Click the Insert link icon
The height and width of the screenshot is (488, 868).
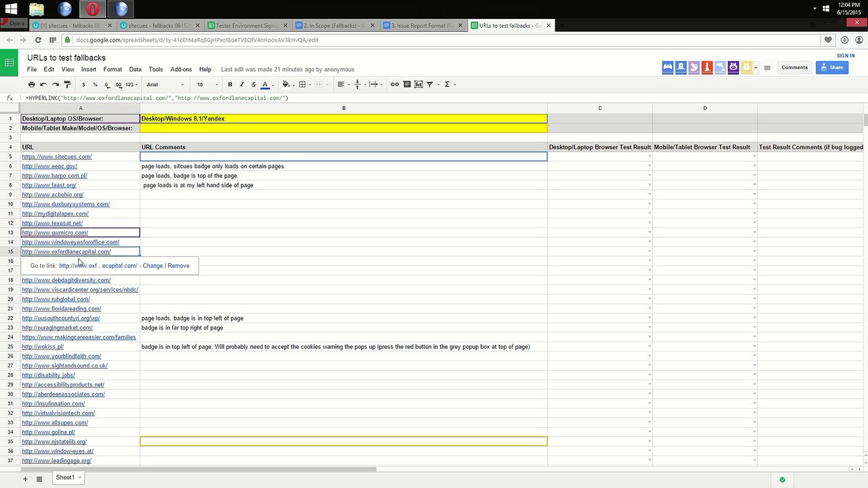point(395,85)
